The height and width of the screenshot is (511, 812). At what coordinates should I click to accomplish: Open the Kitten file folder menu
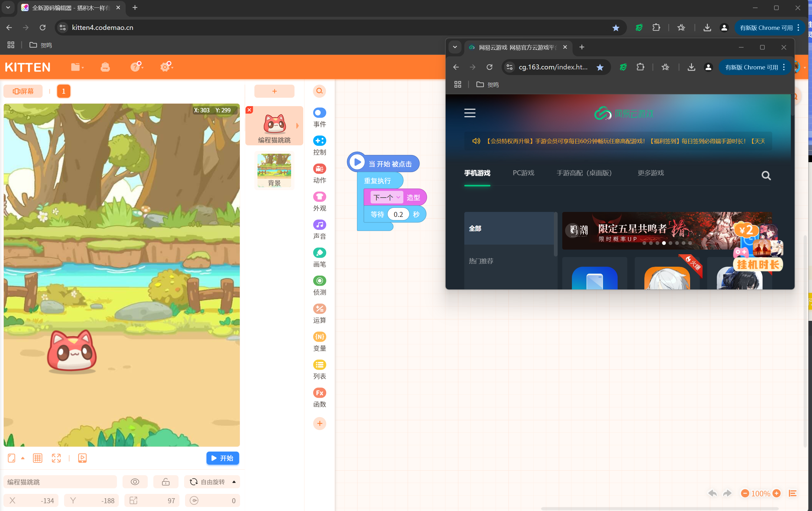coord(77,67)
